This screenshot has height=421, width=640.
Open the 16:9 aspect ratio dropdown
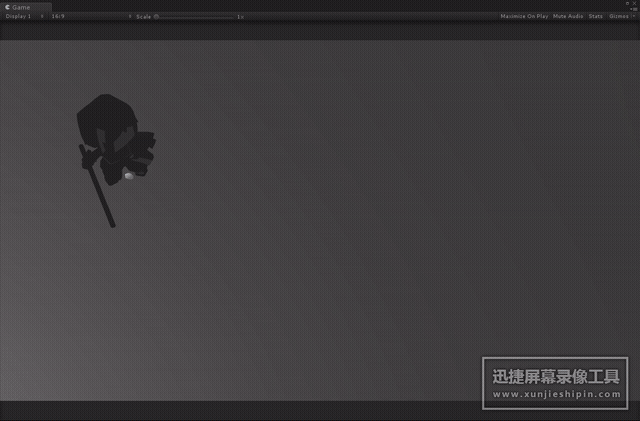(x=91, y=16)
